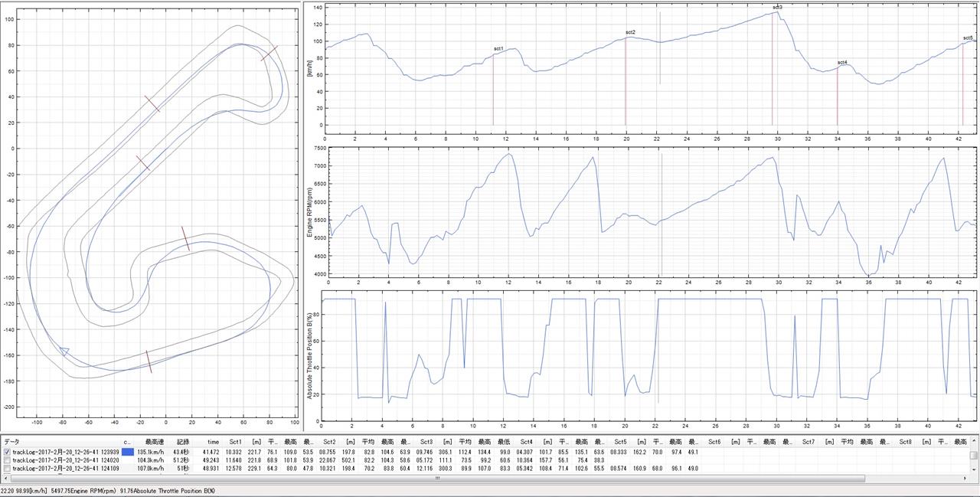Click the 08.574 Sct5 cell
Screen dimensions: 980x497
click(619, 468)
